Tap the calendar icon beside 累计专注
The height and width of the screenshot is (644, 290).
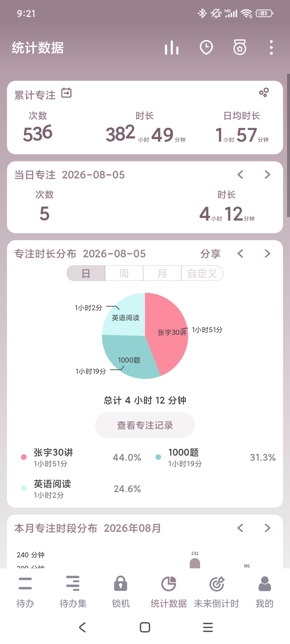(66, 93)
